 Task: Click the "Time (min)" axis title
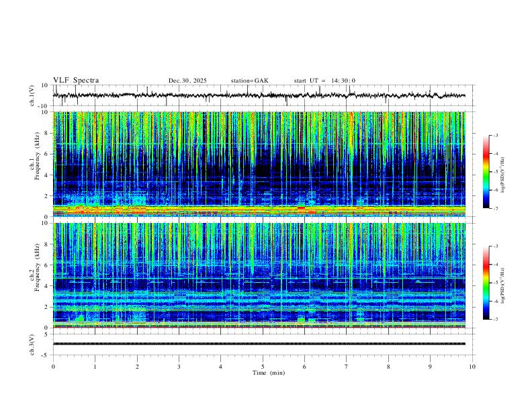coord(269,373)
